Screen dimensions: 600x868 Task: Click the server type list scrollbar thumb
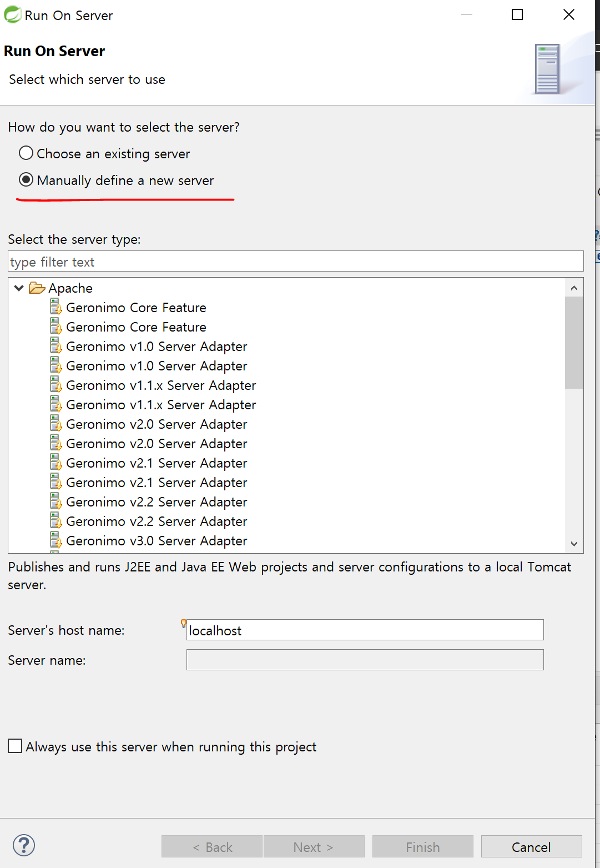point(574,343)
